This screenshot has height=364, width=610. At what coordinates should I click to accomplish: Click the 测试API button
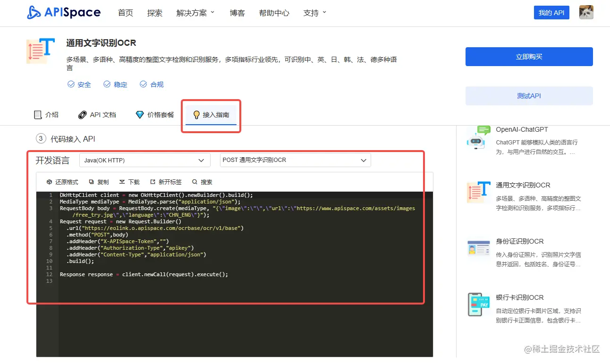click(529, 96)
